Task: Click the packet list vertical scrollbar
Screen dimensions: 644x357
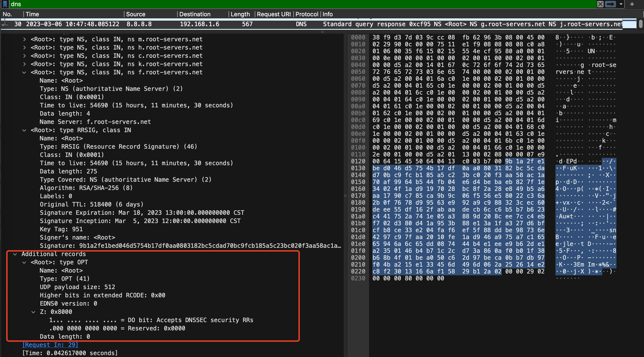Action: point(641,24)
